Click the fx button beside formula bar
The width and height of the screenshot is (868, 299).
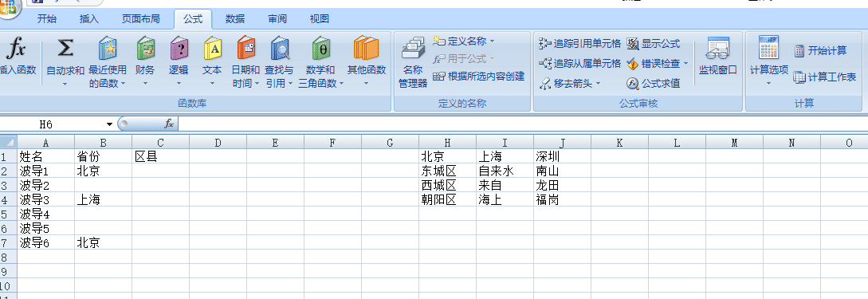tap(169, 124)
